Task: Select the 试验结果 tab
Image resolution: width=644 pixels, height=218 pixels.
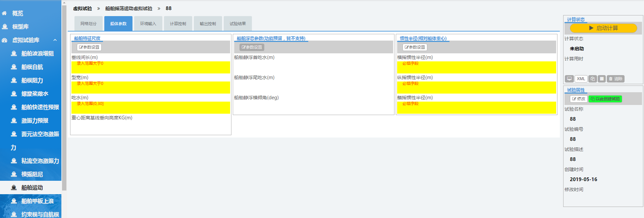Action: coord(238,24)
